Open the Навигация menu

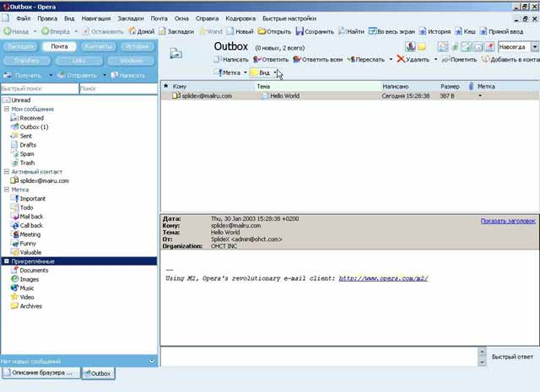(96, 19)
